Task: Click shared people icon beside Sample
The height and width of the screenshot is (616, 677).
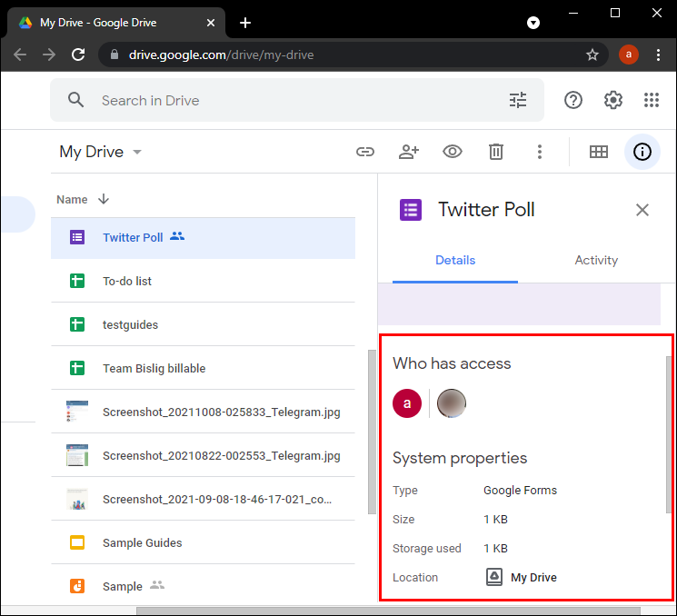Action: (157, 585)
